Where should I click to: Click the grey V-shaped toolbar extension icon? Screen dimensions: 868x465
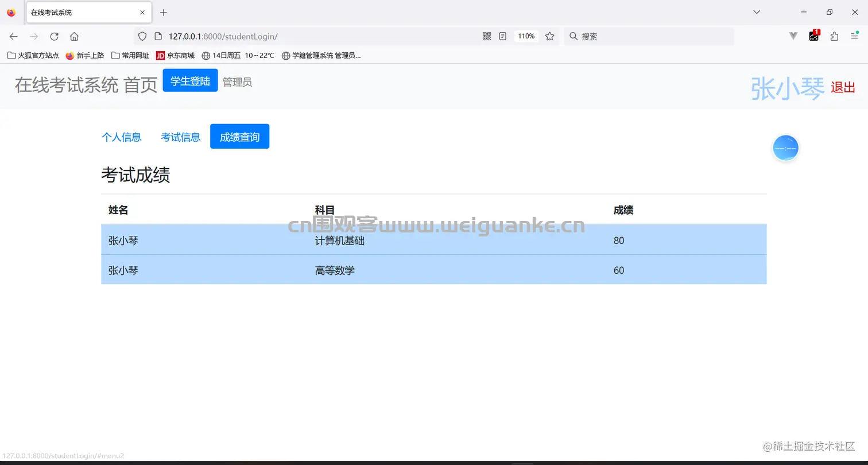[x=793, y=36]
